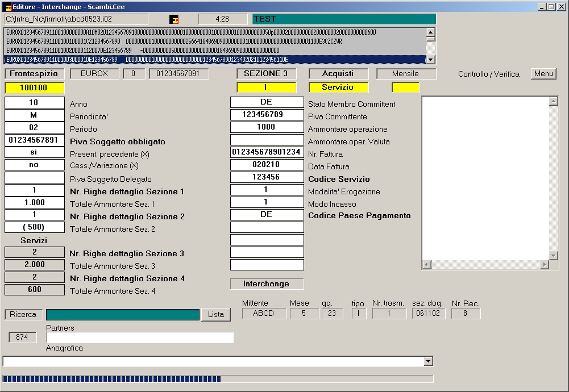Click the teal search input field
The height and width of the screenshot is (392, 569).
(123, 314)
